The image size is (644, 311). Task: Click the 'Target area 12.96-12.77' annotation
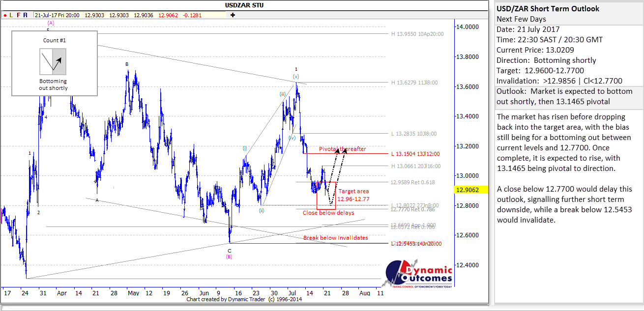(x=353, y=195)
